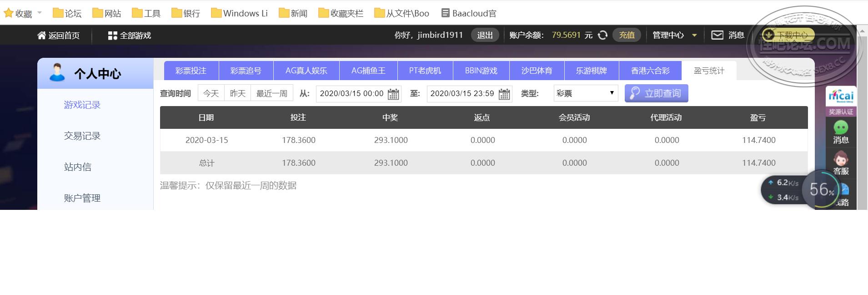This screenshot has height=295, width=868.
Task: Select 交易记录 in sidebar
Action: click(x=82, y=136)
